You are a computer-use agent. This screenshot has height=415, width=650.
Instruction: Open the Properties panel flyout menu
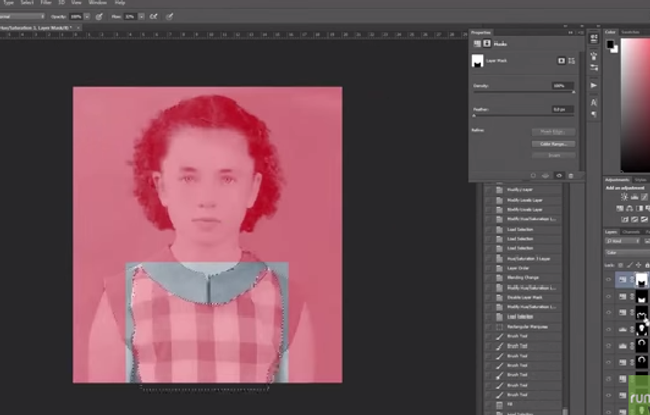580,32
